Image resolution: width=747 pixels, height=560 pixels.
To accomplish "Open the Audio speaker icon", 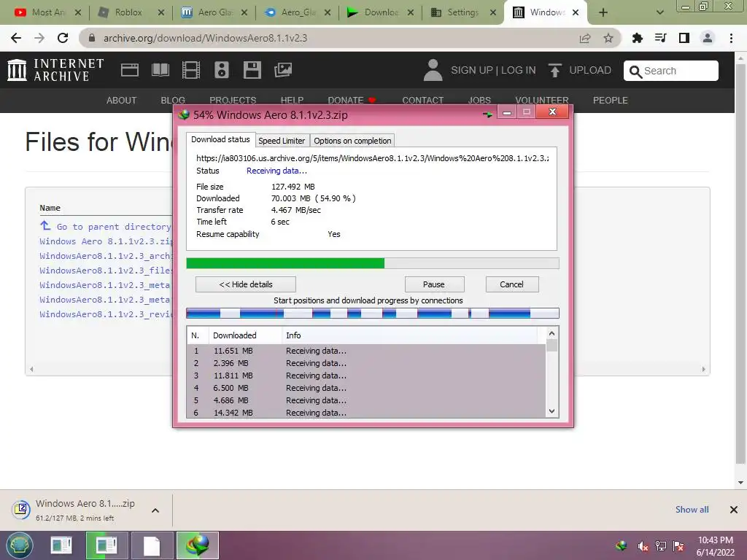I will (222, 70).
